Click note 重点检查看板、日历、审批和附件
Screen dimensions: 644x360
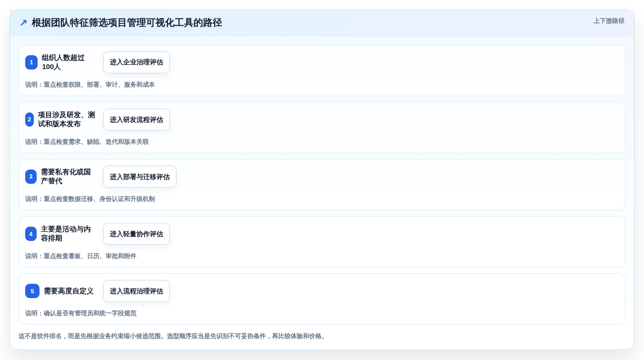(81, 256)
